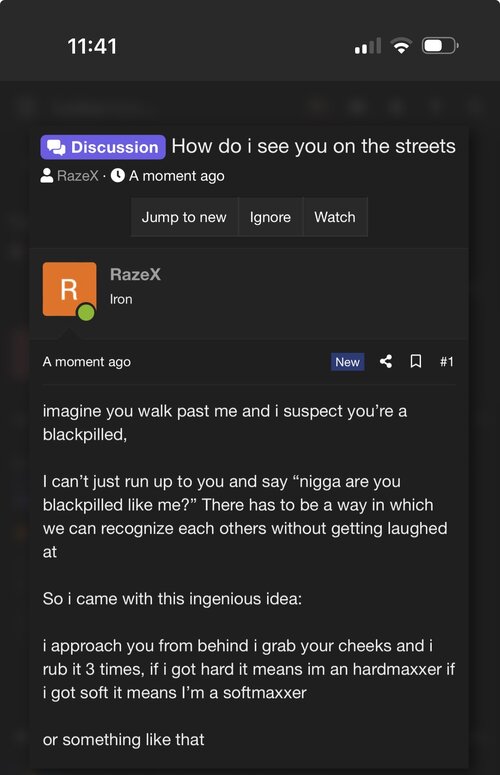Share post using the share icon

(x=386, y=361)
